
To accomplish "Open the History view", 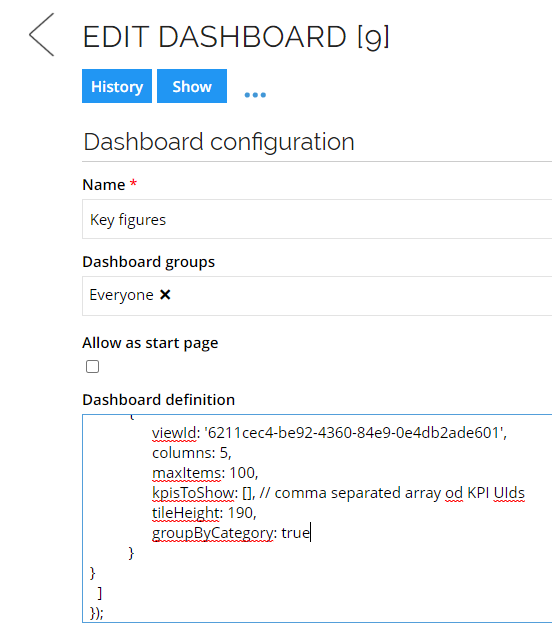I will pyautogui.click(x=117, y=86).
